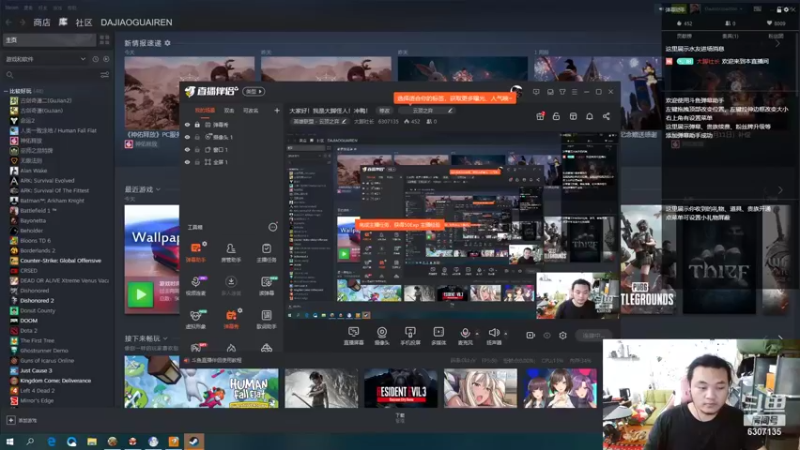
Task: Open Steam 库 tab
Action: pyautogui.click(x=63, y=22)
